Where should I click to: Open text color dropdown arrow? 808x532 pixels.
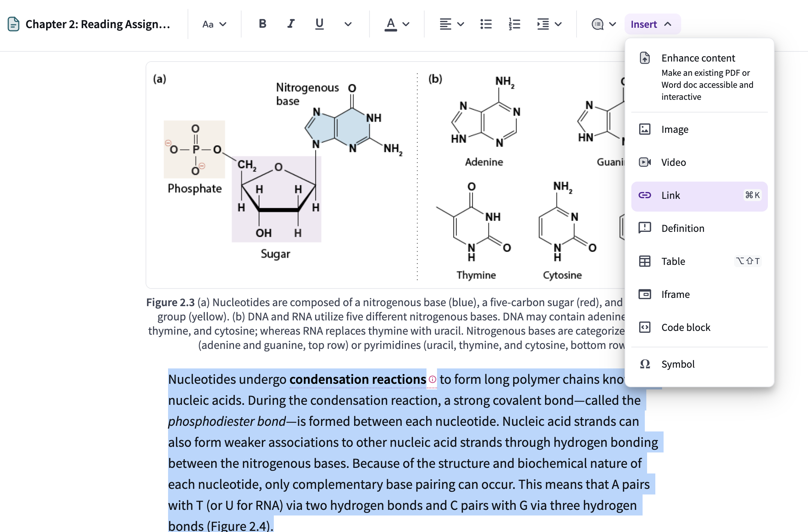tap(406, 24)
